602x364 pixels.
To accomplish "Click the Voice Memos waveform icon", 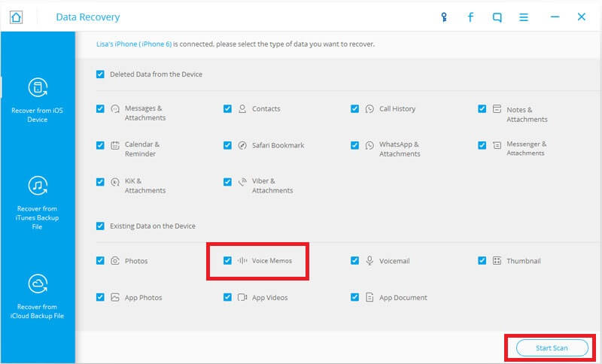I will pos(242,261).
